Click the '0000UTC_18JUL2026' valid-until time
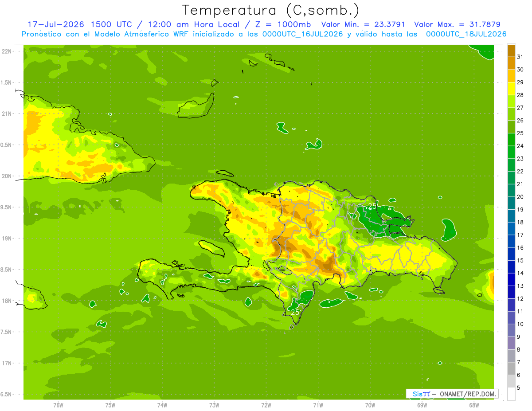The height and width of the screenshot is (411, 532). [466, 34]
